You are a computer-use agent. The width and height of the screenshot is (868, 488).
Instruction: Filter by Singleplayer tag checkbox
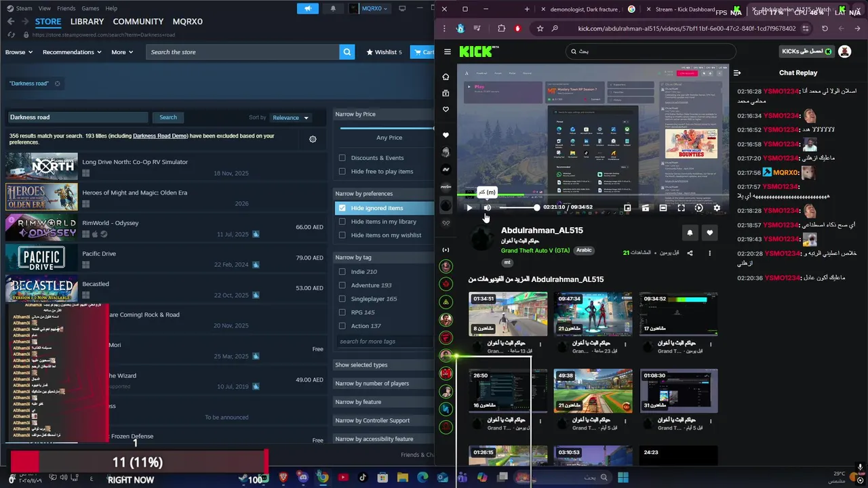click(x=342, y=299)
